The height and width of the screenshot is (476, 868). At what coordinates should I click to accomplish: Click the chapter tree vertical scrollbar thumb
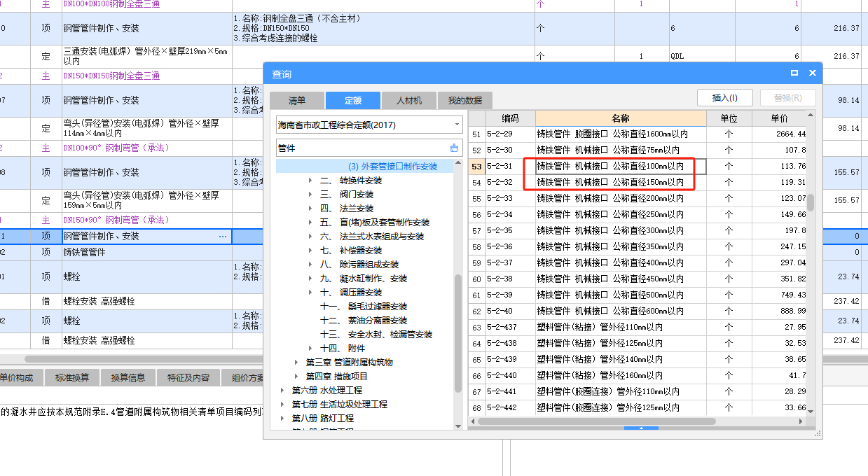[x=458, y=333]
